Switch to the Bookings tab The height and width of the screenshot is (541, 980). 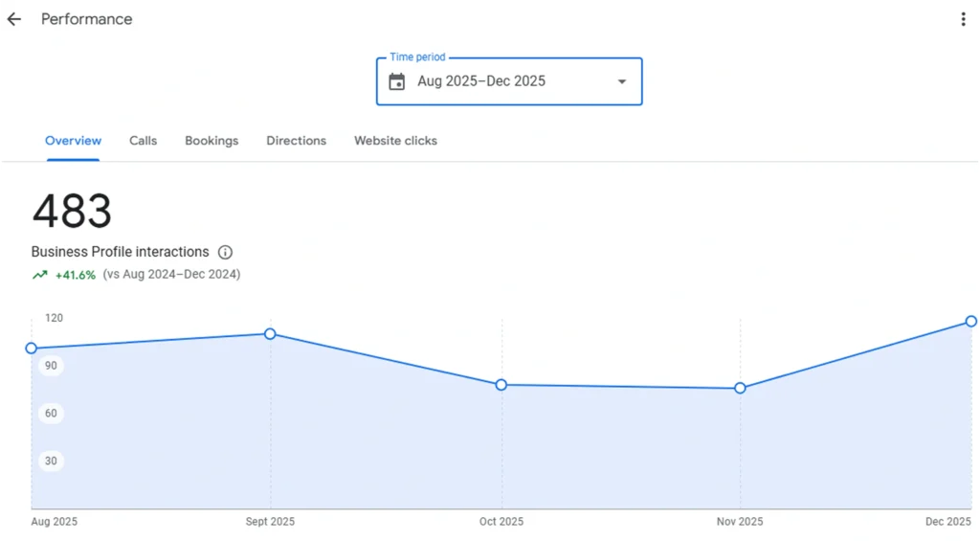tap(212, 141)
